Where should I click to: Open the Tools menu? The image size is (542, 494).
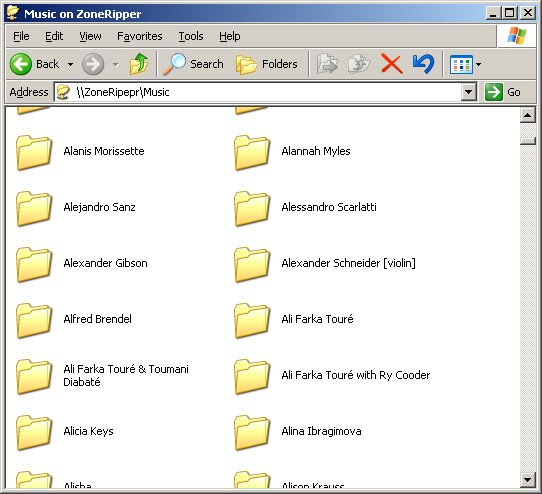(x=191, y=36)
